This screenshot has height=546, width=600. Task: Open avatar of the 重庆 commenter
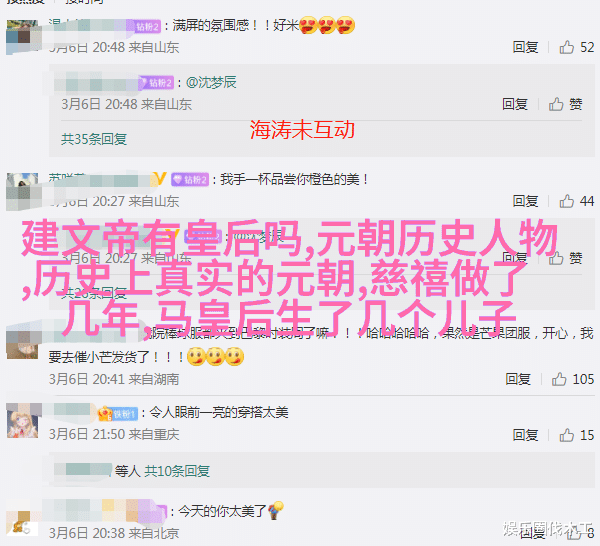[22, 420]
